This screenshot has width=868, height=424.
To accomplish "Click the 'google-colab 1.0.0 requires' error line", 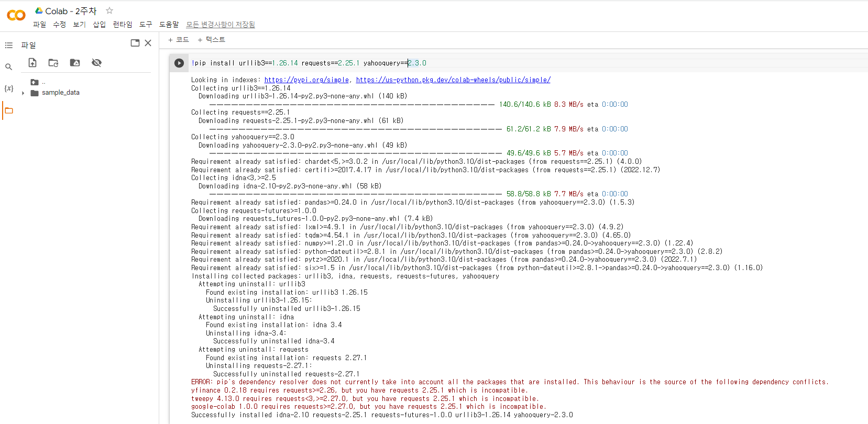I will coord(369,407).
